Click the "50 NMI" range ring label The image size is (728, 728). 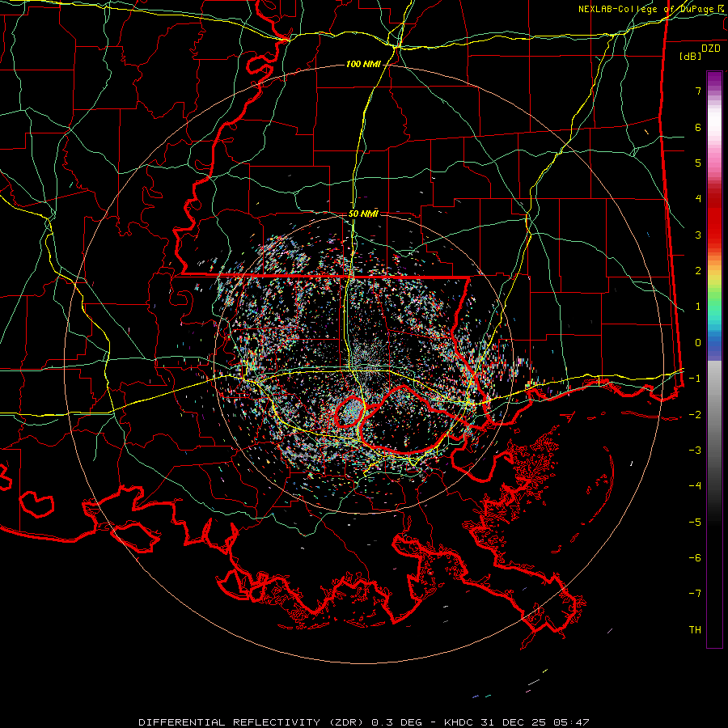[x=363, y=214]
